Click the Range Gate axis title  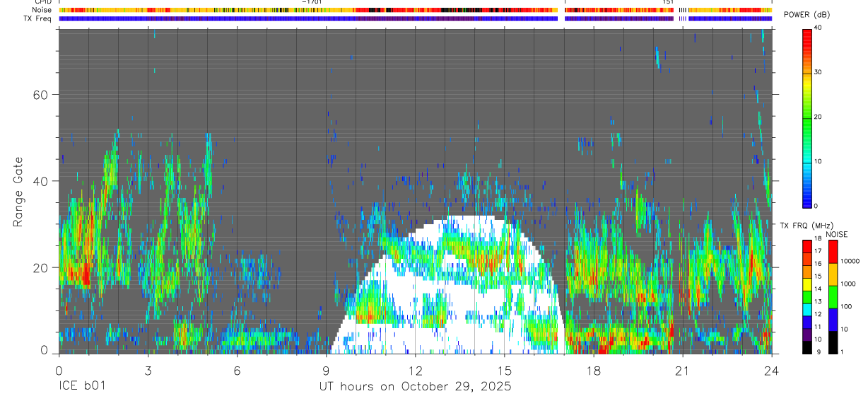pyautogui.click(x=19, y=192)
